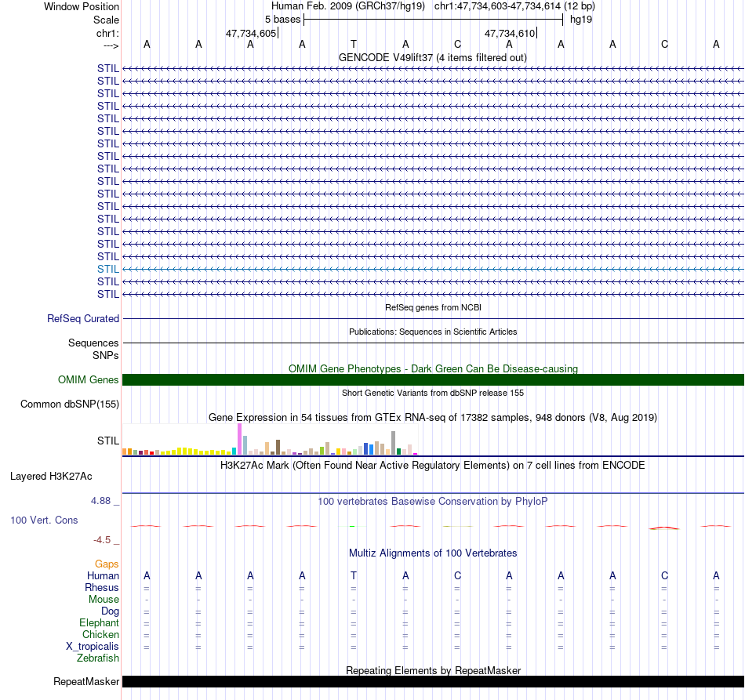Click the tall gray bar in GTEx chart
Viewport: 745px width, 700px height.
(394, 443)
